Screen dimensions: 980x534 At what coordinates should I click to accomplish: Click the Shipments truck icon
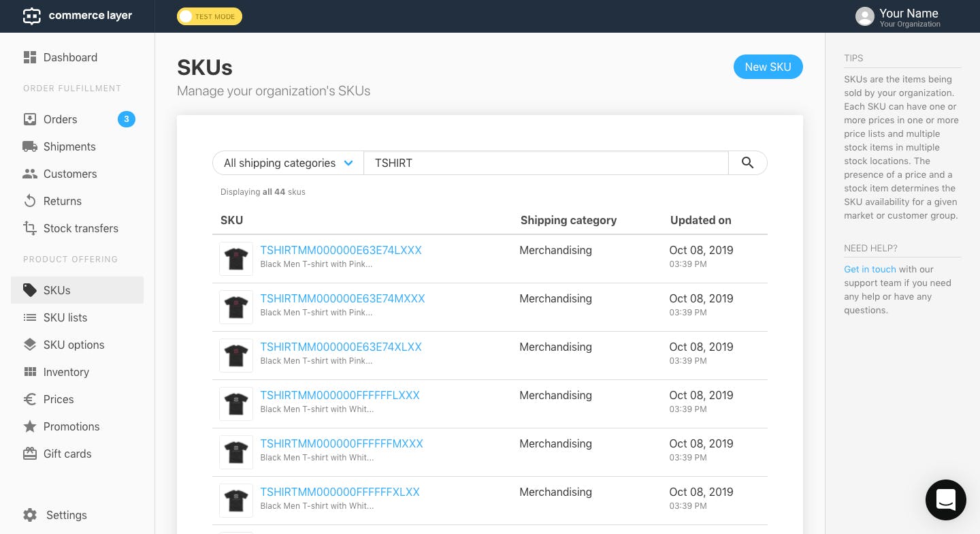coord(30,146)
